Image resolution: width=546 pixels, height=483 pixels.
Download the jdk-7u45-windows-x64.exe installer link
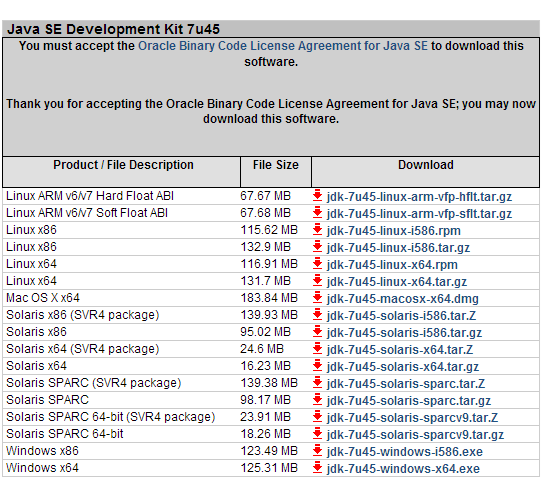click(403, 469)
